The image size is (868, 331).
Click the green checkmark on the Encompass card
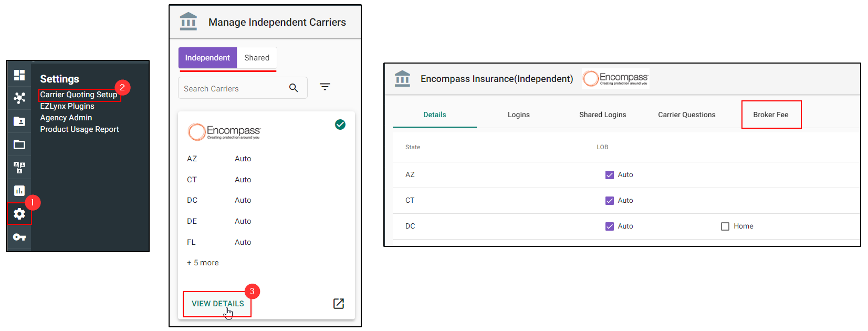coord(340,125)
